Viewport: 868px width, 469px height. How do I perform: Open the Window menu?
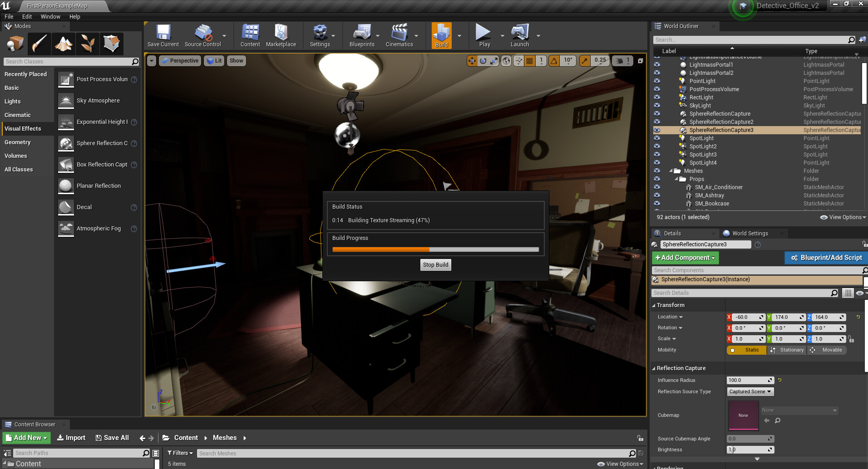tap(50, 16)
